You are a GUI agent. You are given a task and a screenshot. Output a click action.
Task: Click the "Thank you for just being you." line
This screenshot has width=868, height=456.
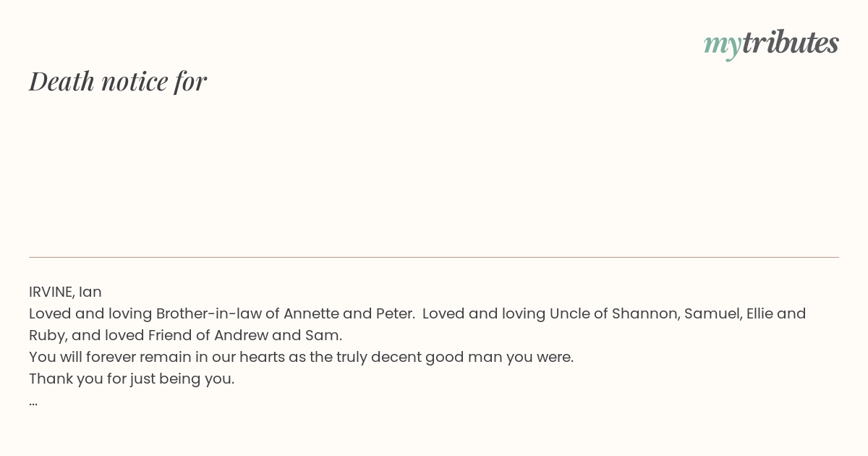tap(132, 379)
